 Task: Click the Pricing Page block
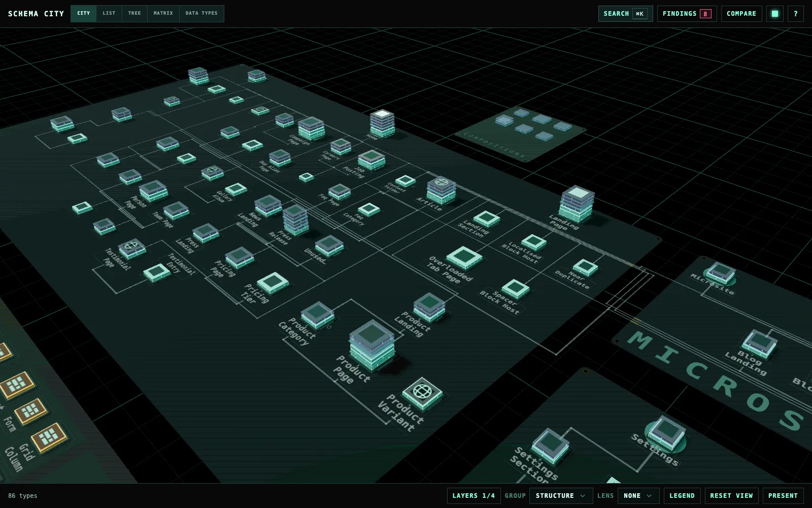pyautogui.click(x=240, y=257)
